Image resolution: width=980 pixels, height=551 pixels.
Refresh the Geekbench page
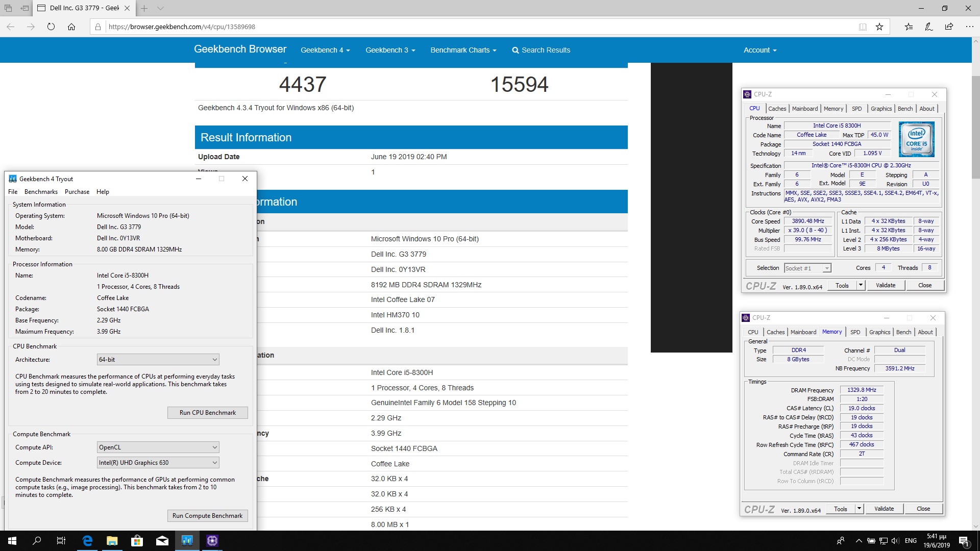click(x=51, y=27)
